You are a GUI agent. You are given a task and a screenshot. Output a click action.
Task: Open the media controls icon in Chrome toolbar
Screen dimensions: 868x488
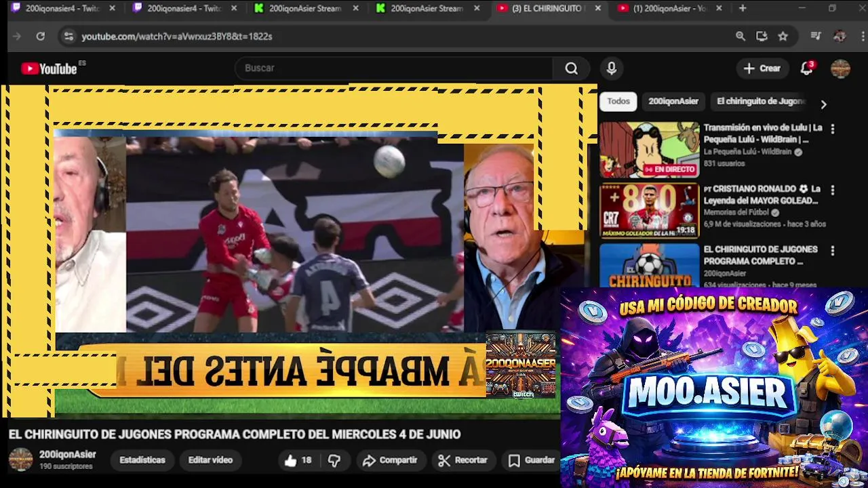pos(816,37)
